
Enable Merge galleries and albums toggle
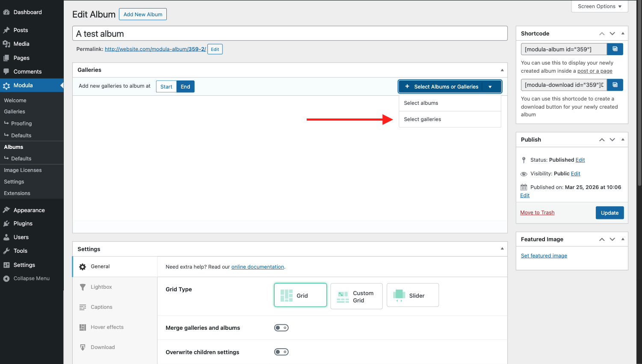[281, 328]
